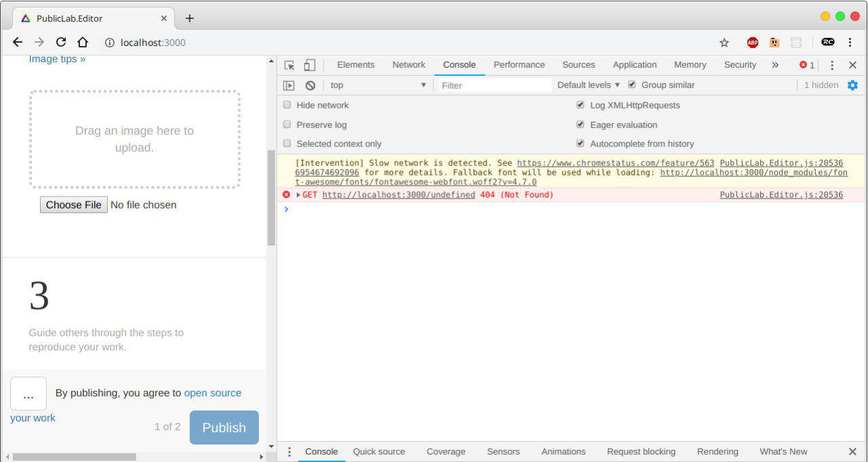
Task: Reload the localhost page
Action: pyautogui.click(x=61, y=42)
